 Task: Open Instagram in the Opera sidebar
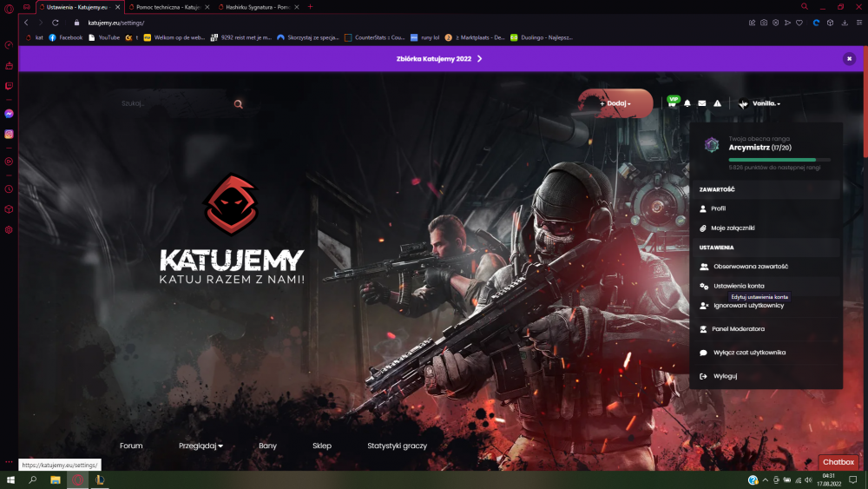pyautogui.click(x=9, y=134)
